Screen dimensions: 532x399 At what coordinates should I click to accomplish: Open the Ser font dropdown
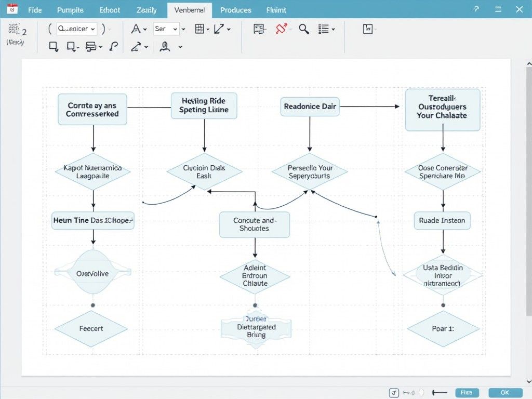pyautogui.click(x=167, y=29)
